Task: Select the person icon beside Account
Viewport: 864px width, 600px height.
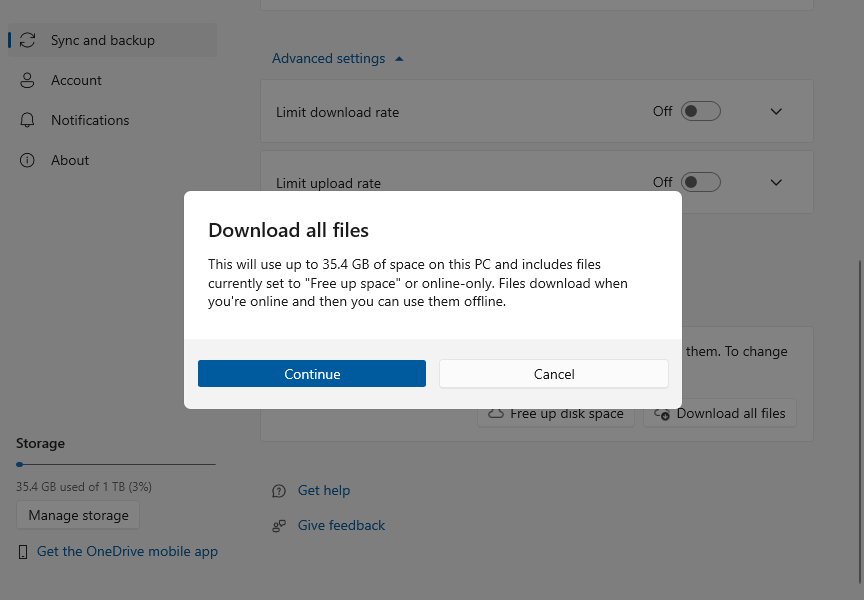Action: click(x=27, y=80)
